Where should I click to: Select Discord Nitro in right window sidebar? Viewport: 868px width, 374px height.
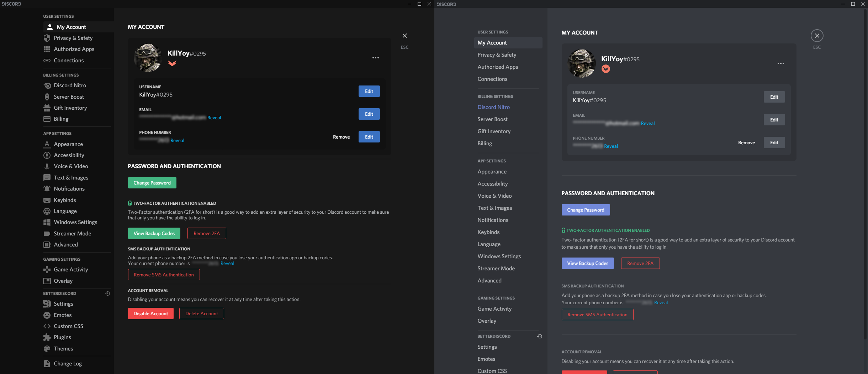tap(508, 107)
